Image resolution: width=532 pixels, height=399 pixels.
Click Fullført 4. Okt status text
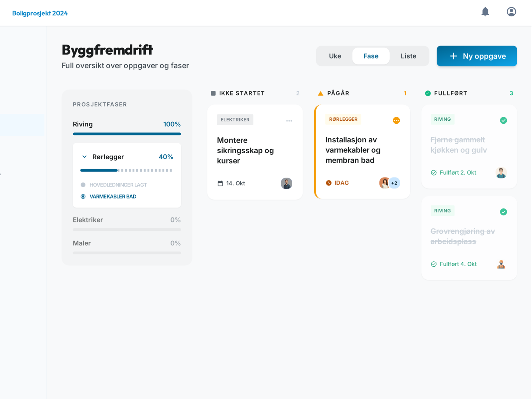coord(458,264)
